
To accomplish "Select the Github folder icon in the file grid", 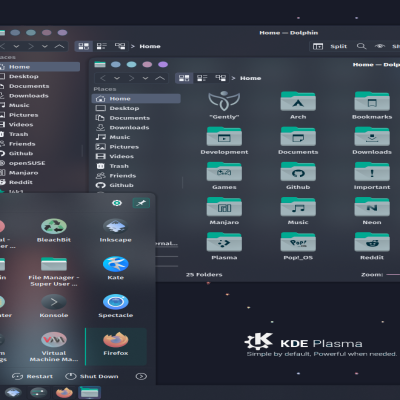I will click(298, 172).
